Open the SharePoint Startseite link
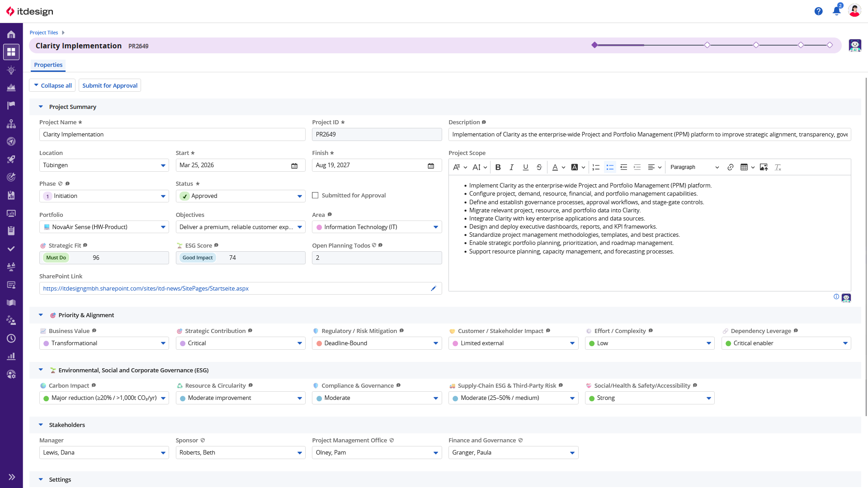Image resolution: width=868 pixels, height=488 pixels. coord(146,288)
